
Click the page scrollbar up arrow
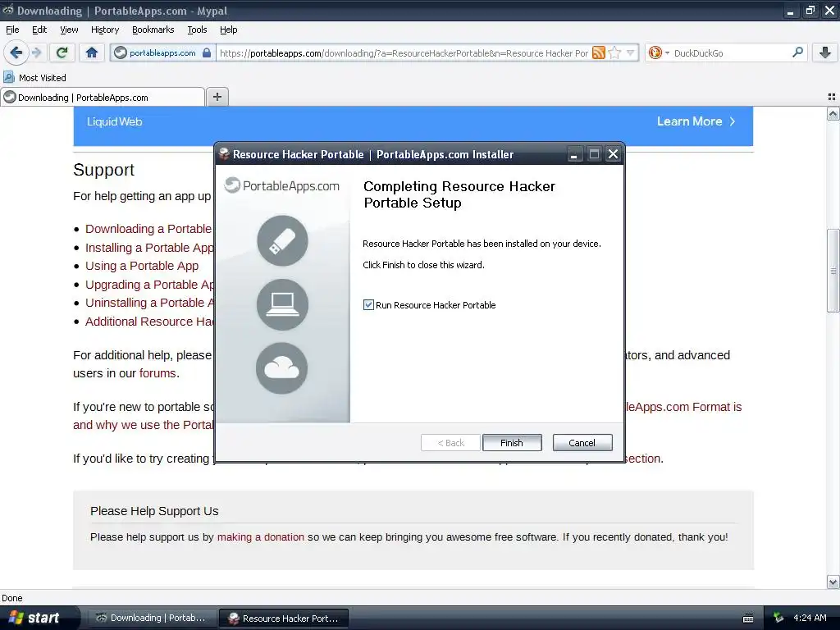point(833,113)
